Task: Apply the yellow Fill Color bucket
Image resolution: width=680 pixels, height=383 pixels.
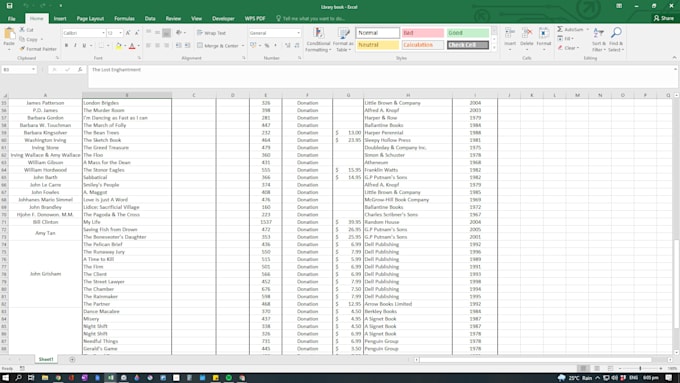Action: tap(118, 46)
